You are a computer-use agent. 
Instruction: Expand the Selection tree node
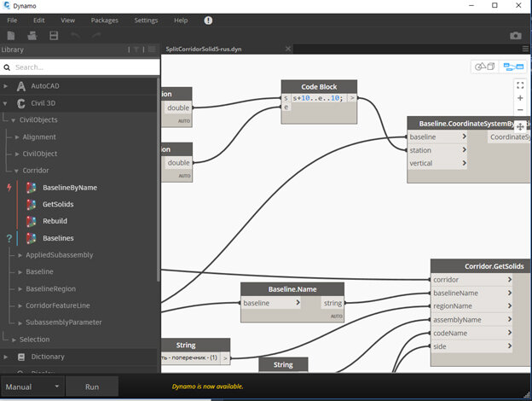(14, 340)
